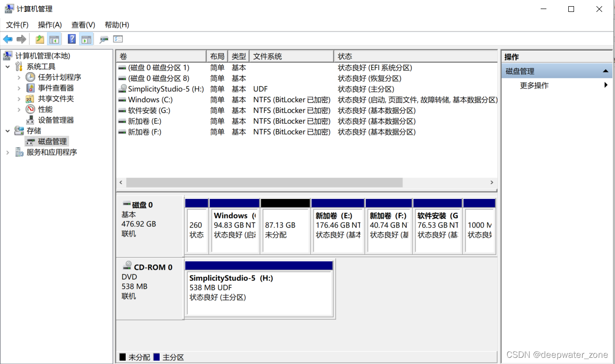Expand the 任务计划程序 node arrow

[x=19, y=77]
